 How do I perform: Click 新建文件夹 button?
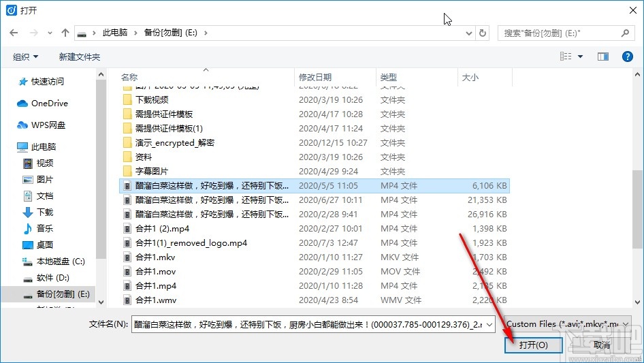click(x=79, y=57)
